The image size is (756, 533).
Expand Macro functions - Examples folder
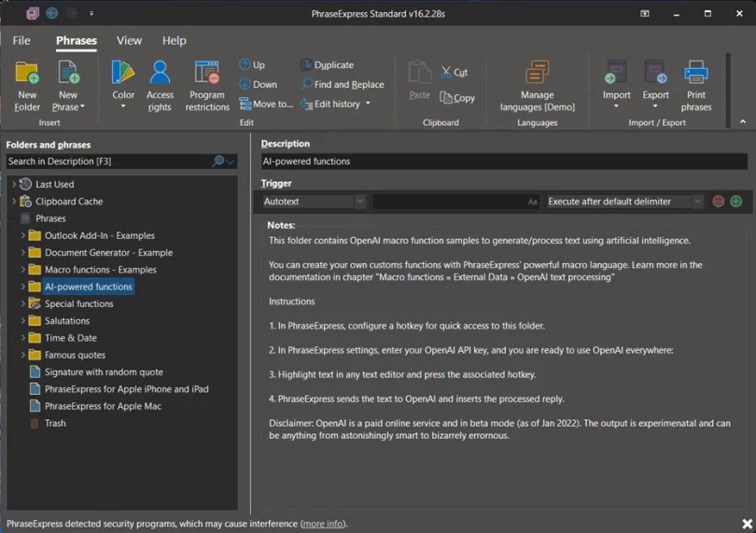coord(22,270)
